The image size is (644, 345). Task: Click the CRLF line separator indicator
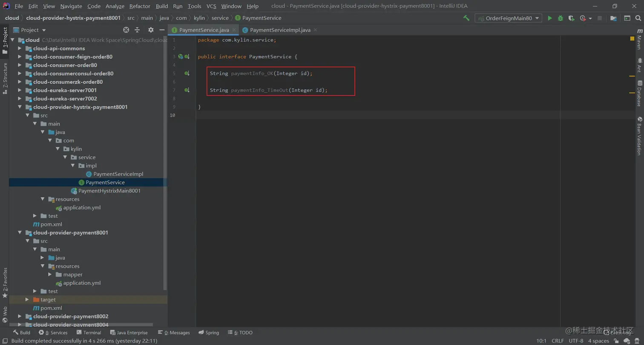(x=558, y=341)
